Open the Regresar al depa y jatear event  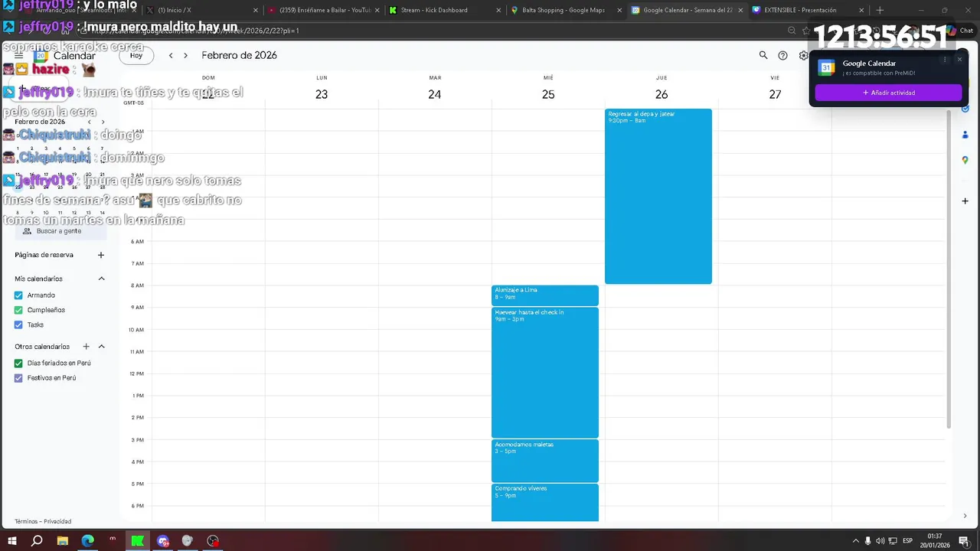tap(658, 196)
